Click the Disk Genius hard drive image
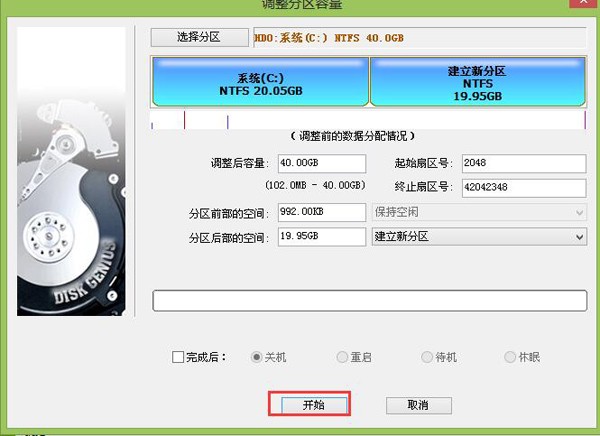This screenshot has width=600, height=436. click(x=71, y=171)
